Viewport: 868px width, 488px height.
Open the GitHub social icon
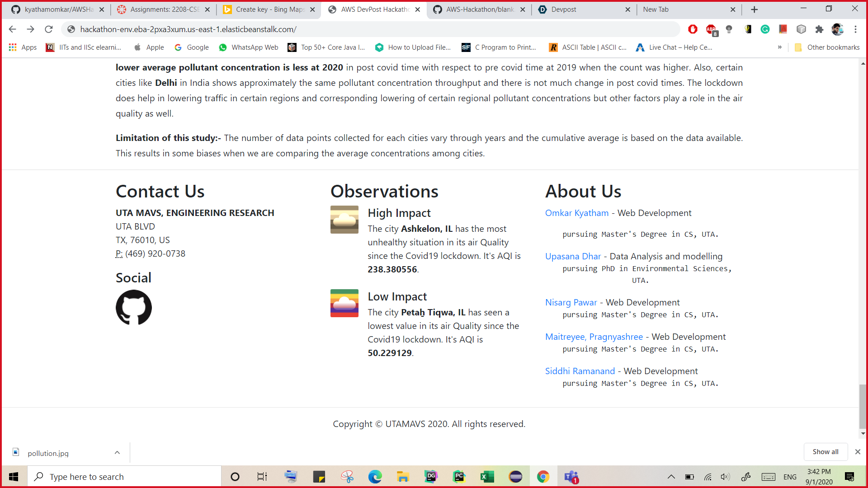click(133, 307)
